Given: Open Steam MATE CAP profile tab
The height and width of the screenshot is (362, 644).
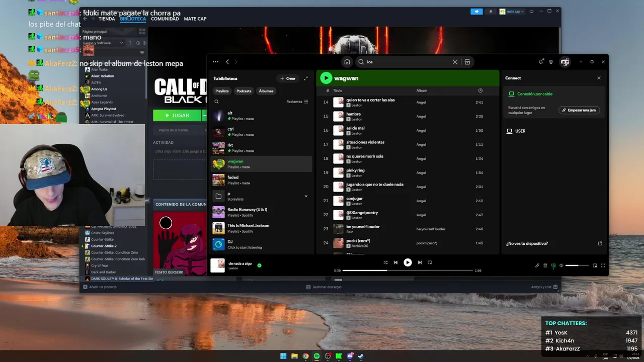Looking at the screenshot, I should pos(195,19).
